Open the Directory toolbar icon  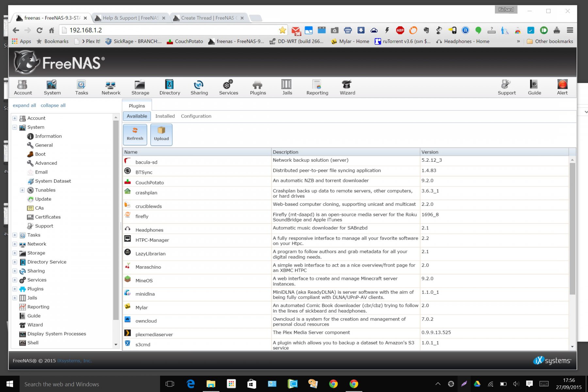click(x=170, y=87)
